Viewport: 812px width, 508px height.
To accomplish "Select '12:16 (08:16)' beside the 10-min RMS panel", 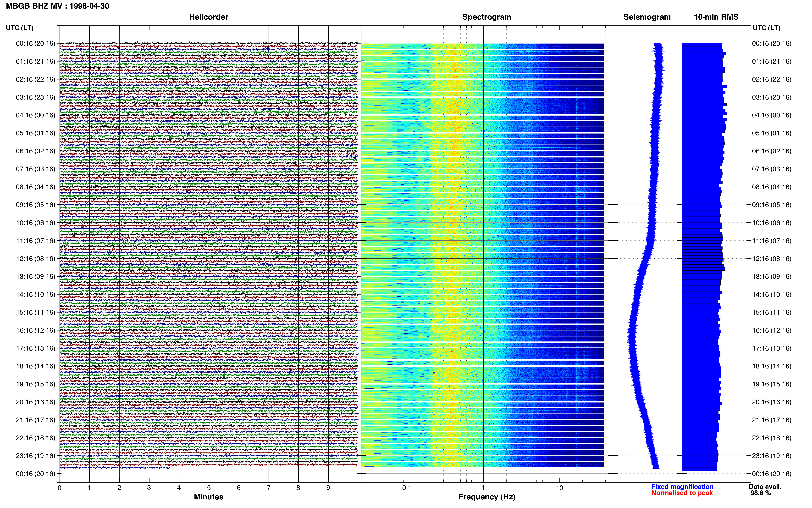I will [772, 259].
